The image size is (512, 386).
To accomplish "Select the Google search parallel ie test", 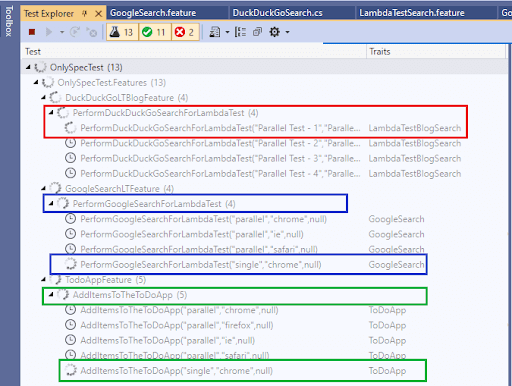I will click(264, 234).
